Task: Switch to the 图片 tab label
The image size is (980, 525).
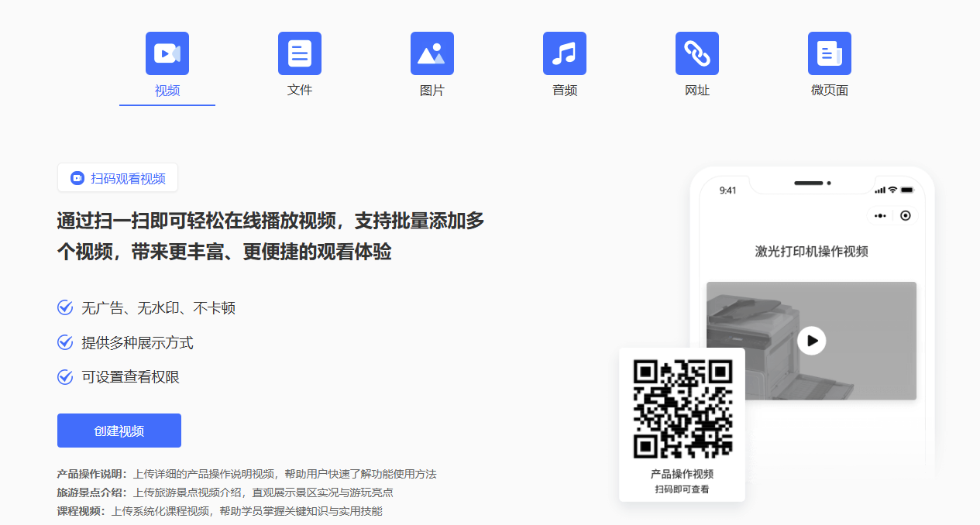Action: (432, 91)
